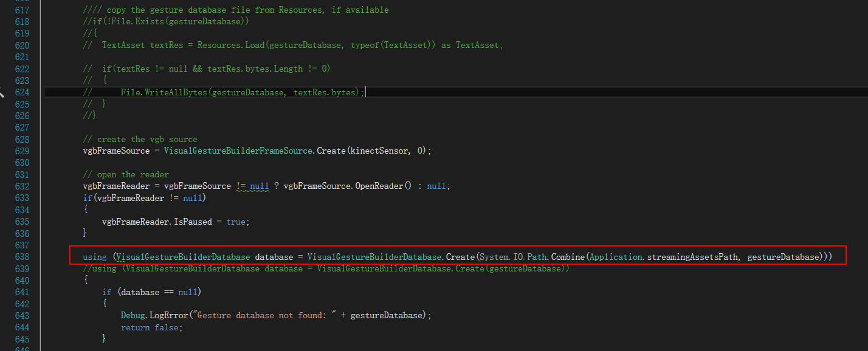Click the comment create the vgb source
Image resolution: width=868 pixels, height=351 pixels.
click(141, 138)
